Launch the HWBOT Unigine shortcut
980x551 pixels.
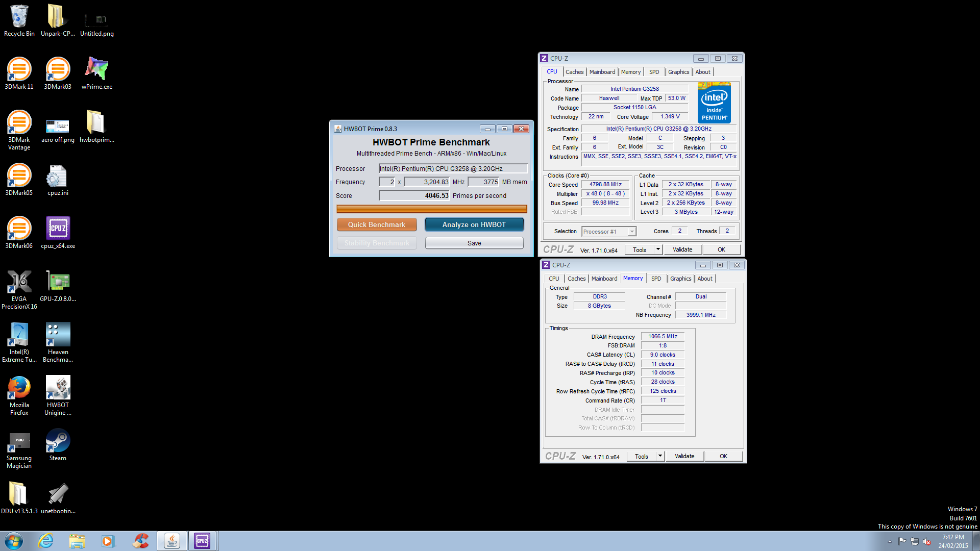pyautogui.click(x=58, y=395)
